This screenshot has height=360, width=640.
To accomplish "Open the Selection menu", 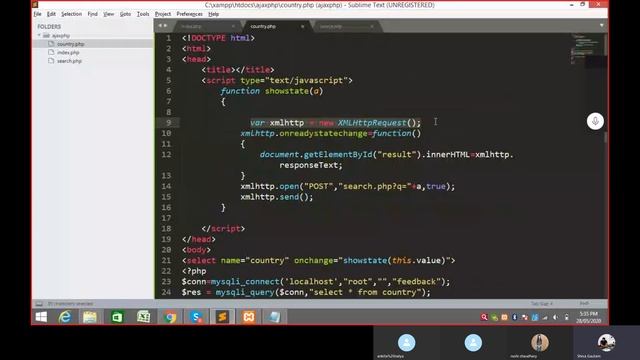I will click(x=71, y=14).
